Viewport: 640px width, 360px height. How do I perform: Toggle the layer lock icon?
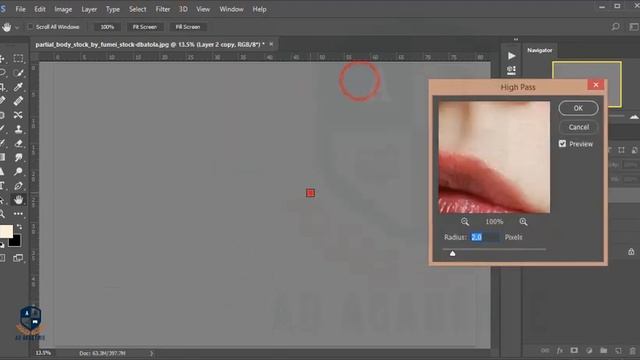click(631, 251)
